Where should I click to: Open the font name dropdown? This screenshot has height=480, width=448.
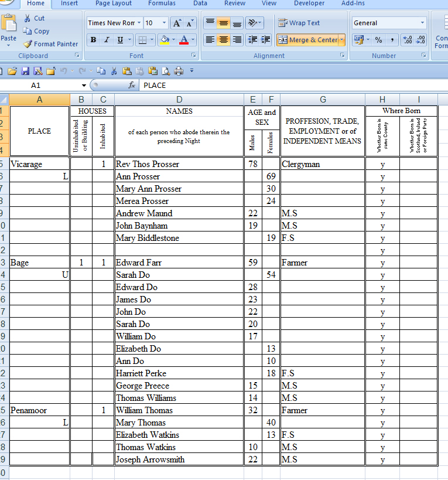[x=139, y=23]
